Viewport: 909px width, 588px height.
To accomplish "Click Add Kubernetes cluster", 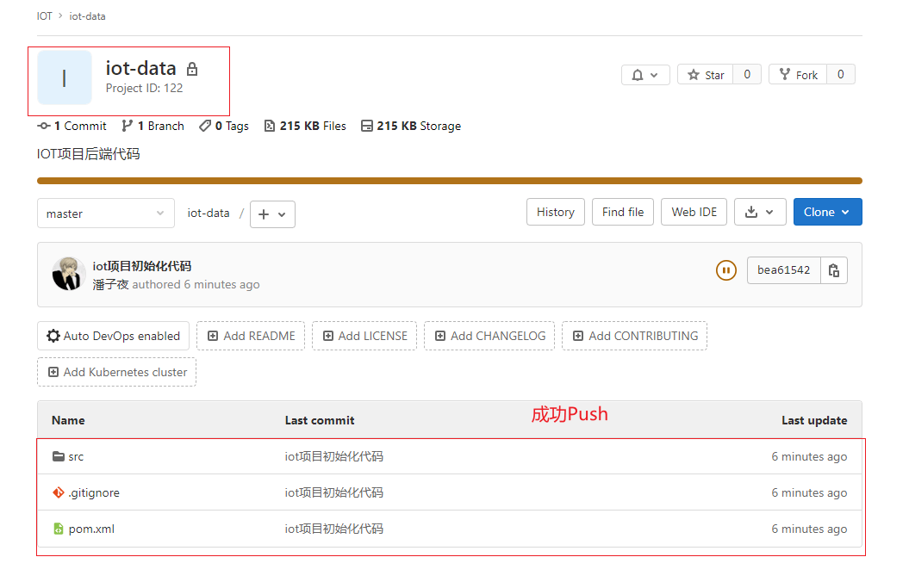I will [x=117, y=372].
